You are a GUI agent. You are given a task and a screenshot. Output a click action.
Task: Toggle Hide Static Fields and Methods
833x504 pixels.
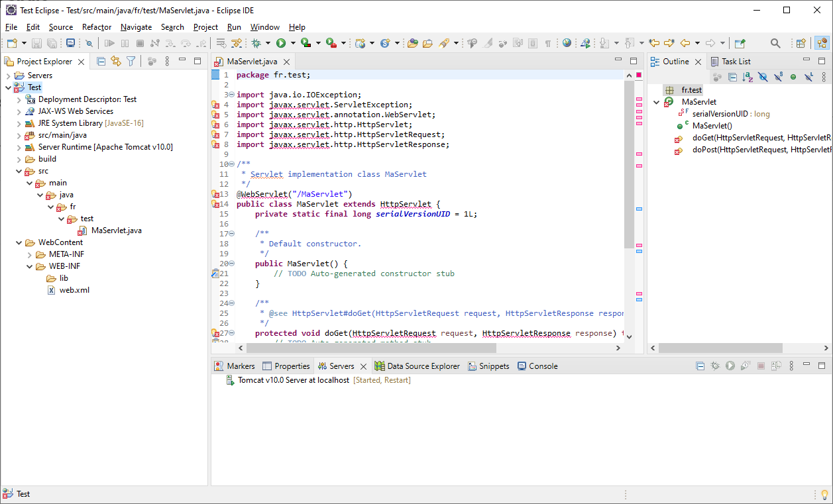pos(778,77)
